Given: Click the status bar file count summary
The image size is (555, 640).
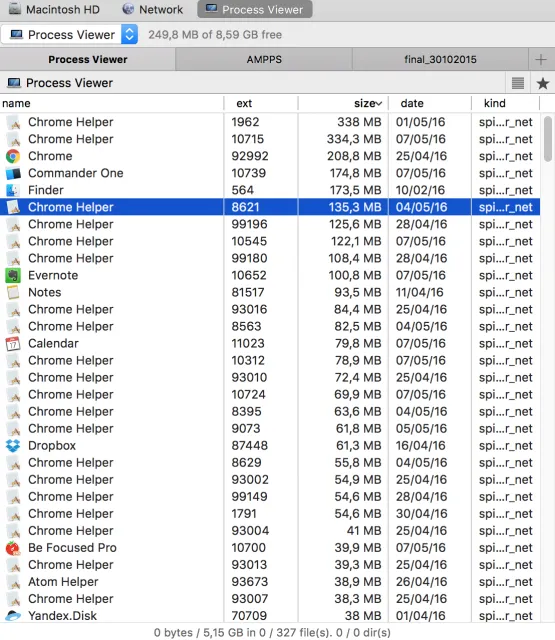Looking at the screenshot, I should tap(272, 633).
